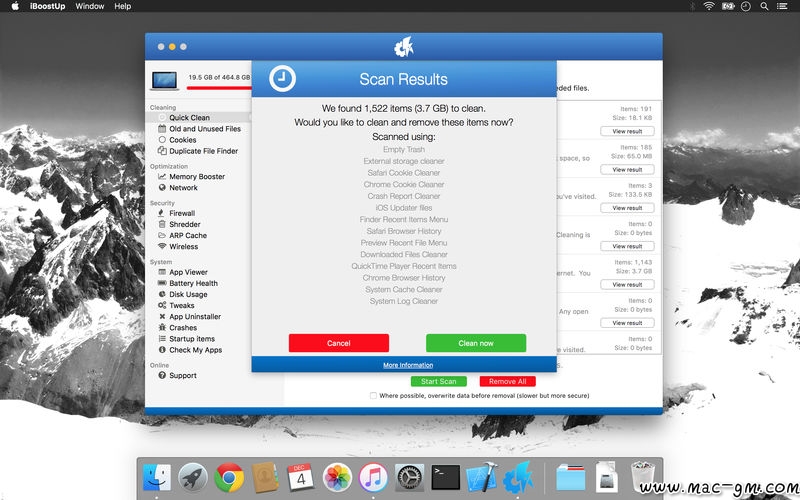
Task: Click the green Clean now button
Action: pos(476,343)
